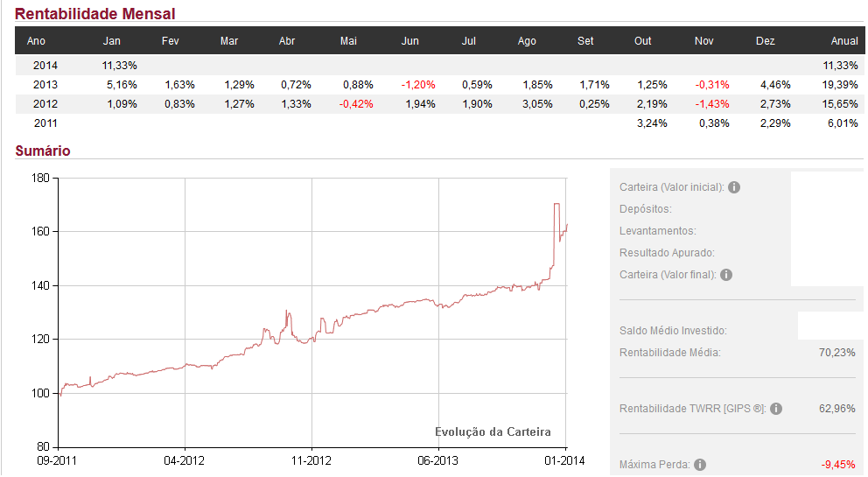Click January 2014 value 11,33%

tap(115, 66)
